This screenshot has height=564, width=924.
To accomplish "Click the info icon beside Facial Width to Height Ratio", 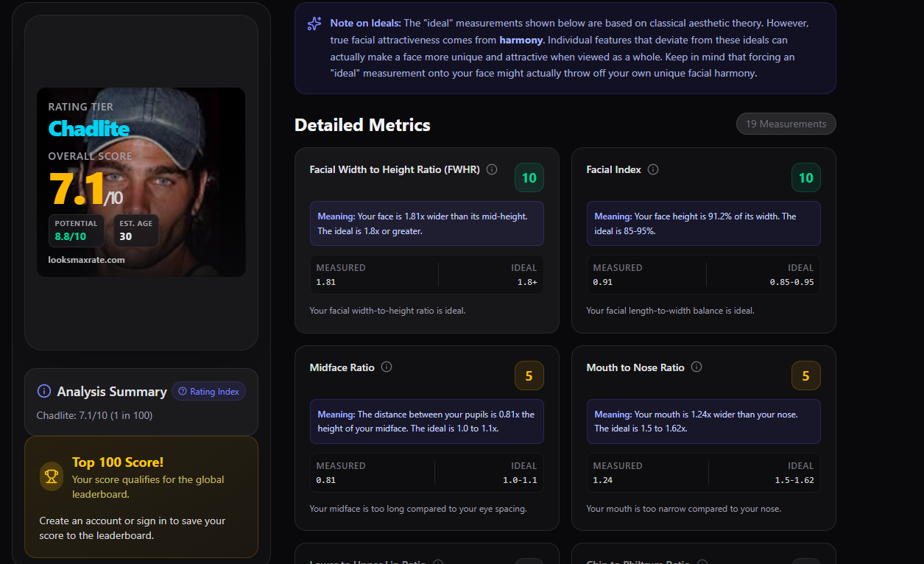I will [492, 169].
